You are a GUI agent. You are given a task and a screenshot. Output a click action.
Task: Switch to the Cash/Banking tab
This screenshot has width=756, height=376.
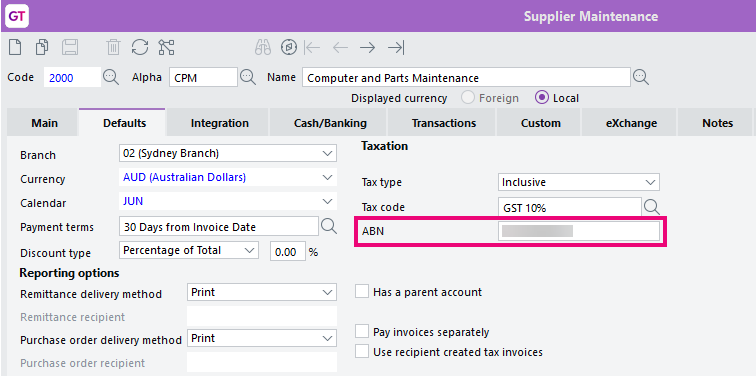coord(330,123)
